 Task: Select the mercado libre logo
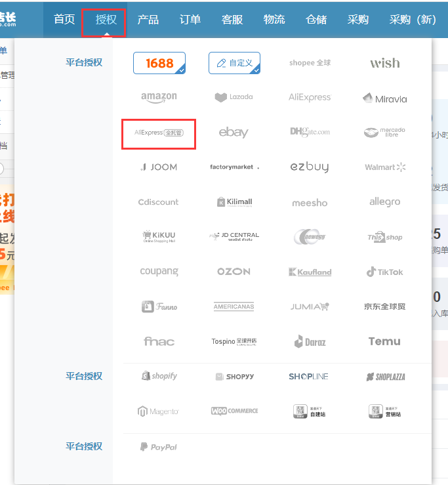(385, 133)
